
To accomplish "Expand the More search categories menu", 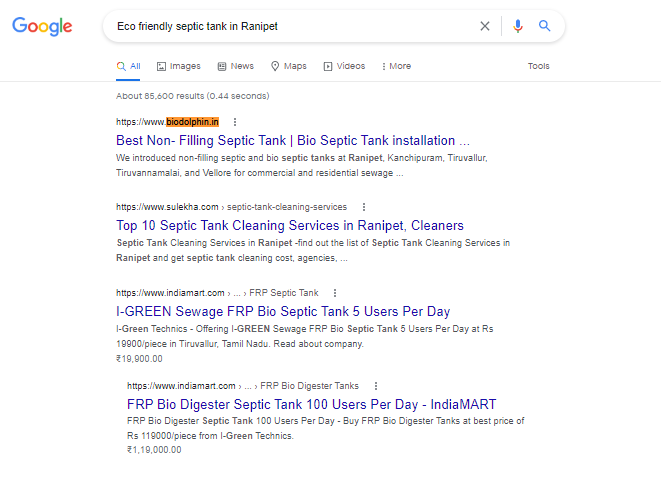I will point(395,66).
